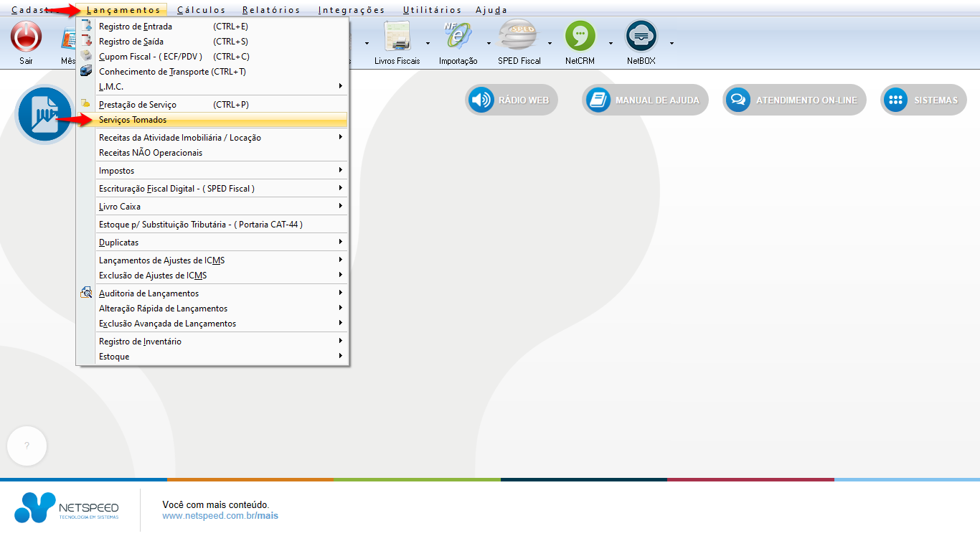Open the Relatórios menu
Screen dimensions: 980x536
271,10
